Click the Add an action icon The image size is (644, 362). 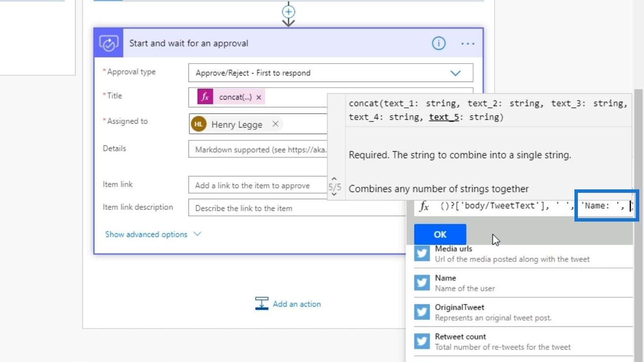coord(261,303)
